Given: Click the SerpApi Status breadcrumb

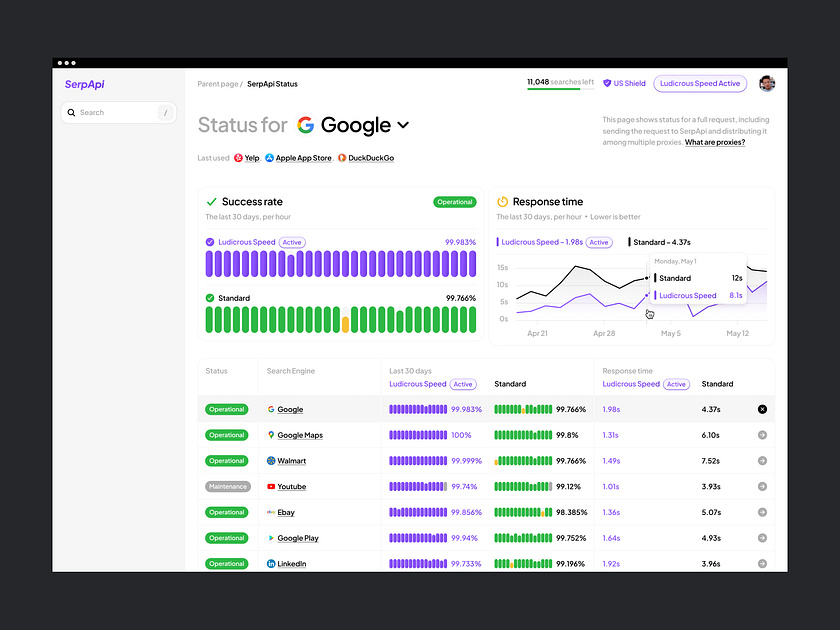Looking at the screenshot, I should click(x=272, y=84).
